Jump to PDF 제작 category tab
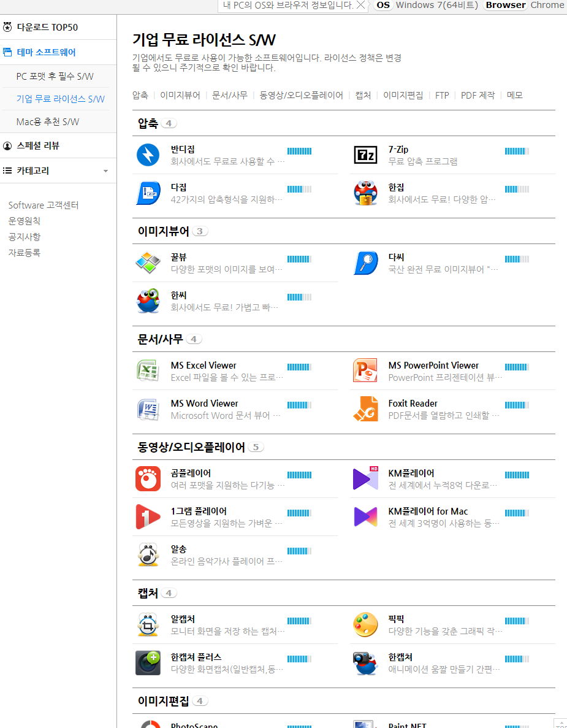The width and height of the screenshot is (567, 728). (478, 95)
